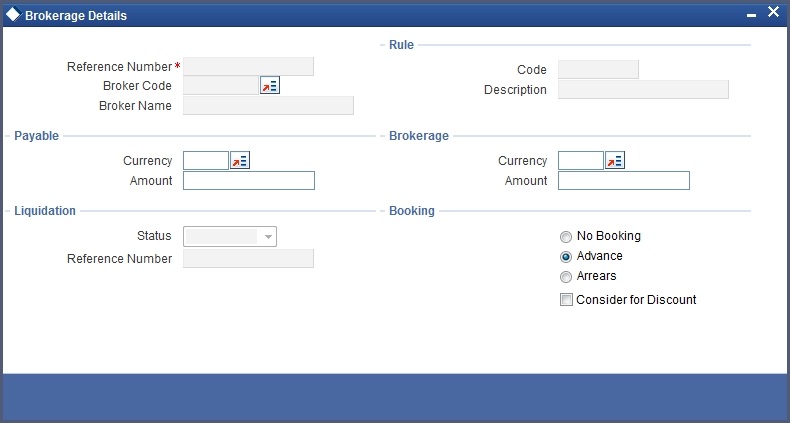
Task: Click into the Broker Name field
Action: [269, 105]
